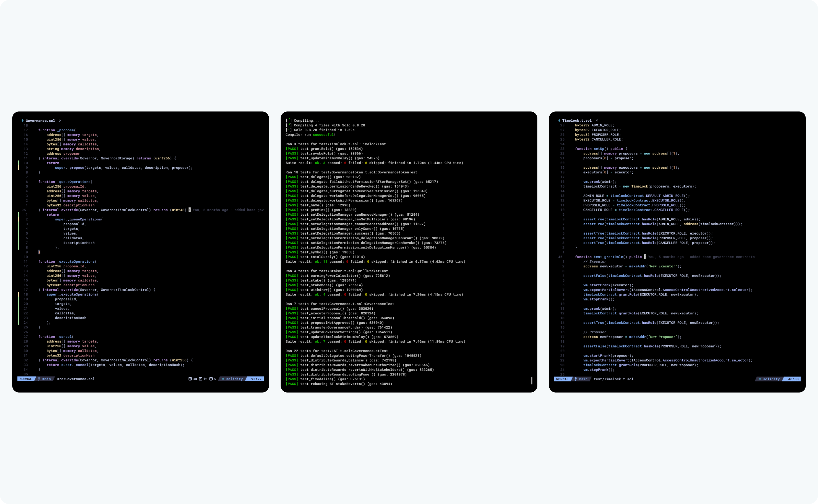Close the Timelock.t.sol tab
The height and width of the screenshot is (504, 818).
(x=597, y=121)
